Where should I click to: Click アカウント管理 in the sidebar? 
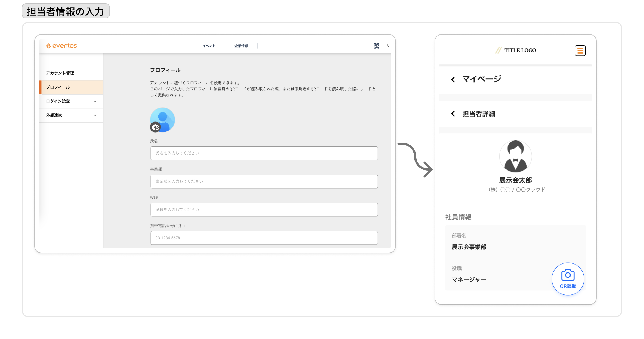pos(60,73)
